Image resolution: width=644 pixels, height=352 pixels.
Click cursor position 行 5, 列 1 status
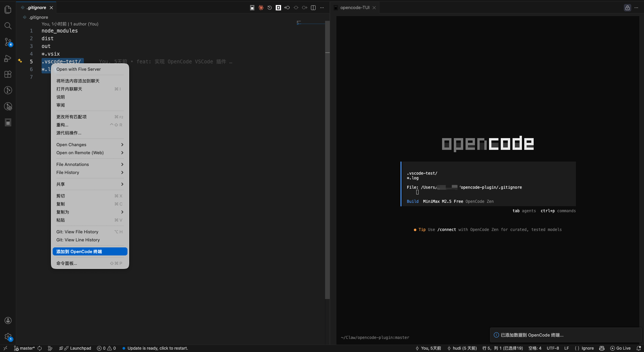502,348
